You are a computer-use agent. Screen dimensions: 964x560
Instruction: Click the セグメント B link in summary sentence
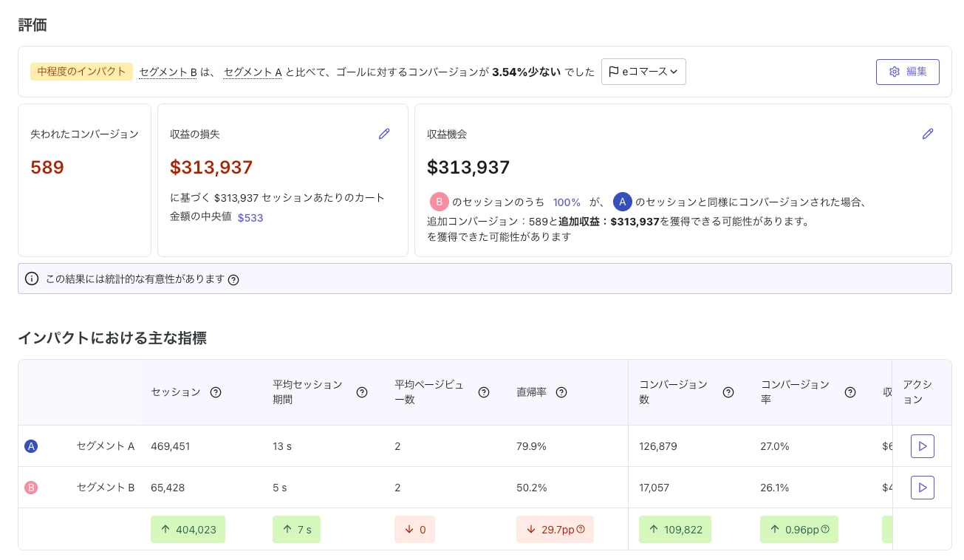168,72
